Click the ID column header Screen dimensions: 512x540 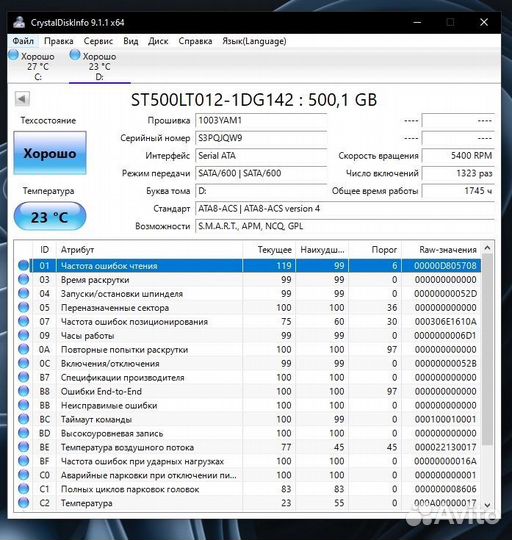(x=44, y=250)
